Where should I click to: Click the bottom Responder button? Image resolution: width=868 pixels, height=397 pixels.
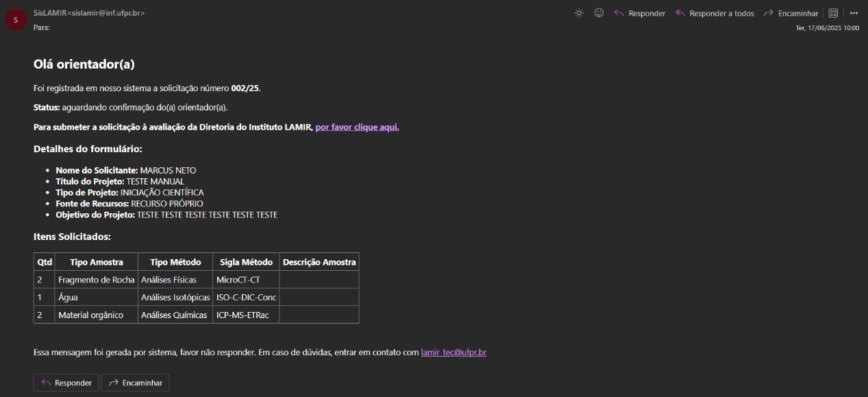[x=66, y=383]
